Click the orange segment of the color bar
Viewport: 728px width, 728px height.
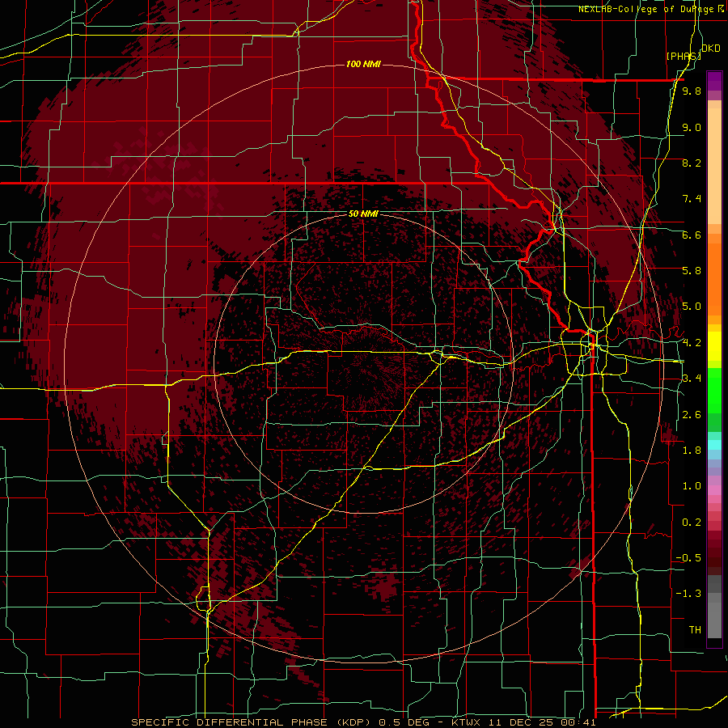(x=714, y=278)
